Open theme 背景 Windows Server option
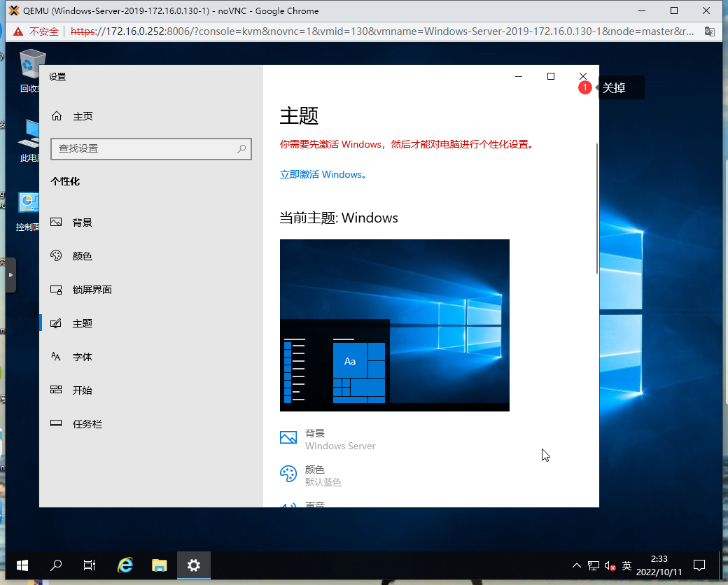Viewport: 728px width, 585px height. click(328, 439)
